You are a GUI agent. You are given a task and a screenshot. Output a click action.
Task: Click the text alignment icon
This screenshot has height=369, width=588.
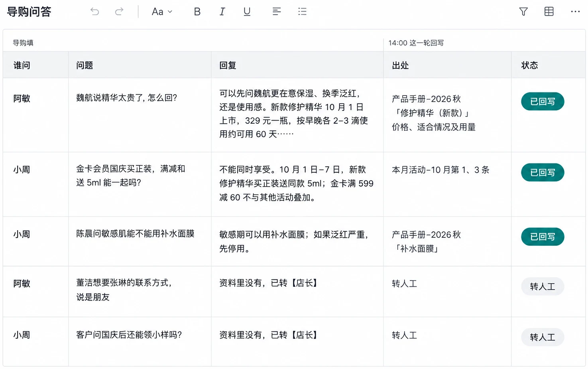[277, 12]
